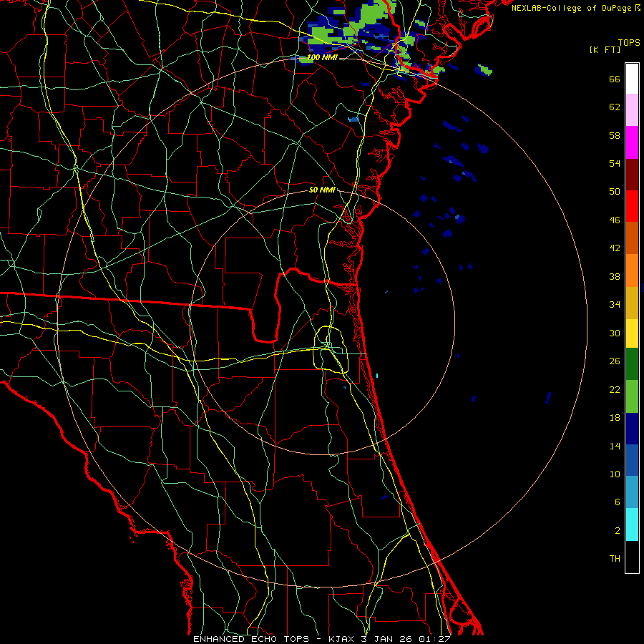The width and height of the screenshot is (644, 644).
Task: Click the light green 22 kft legend swatch
Action: (x=632, y=396)
